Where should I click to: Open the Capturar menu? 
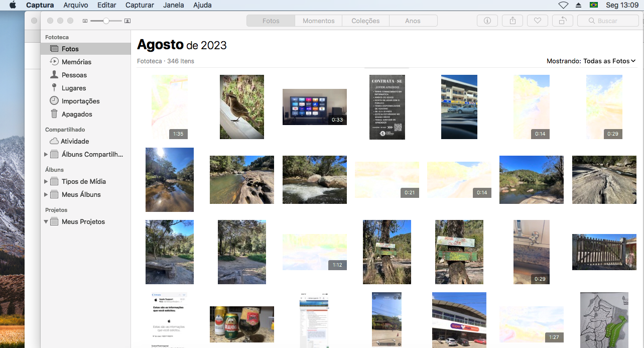(140, 5)
